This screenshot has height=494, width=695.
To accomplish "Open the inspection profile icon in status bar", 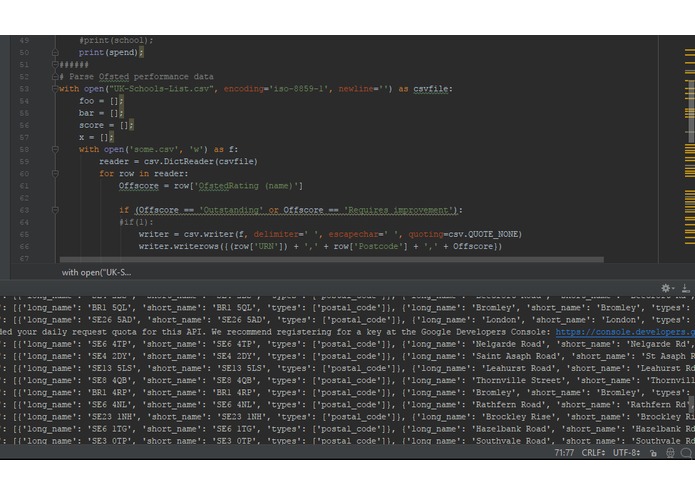I will point(670,453).
